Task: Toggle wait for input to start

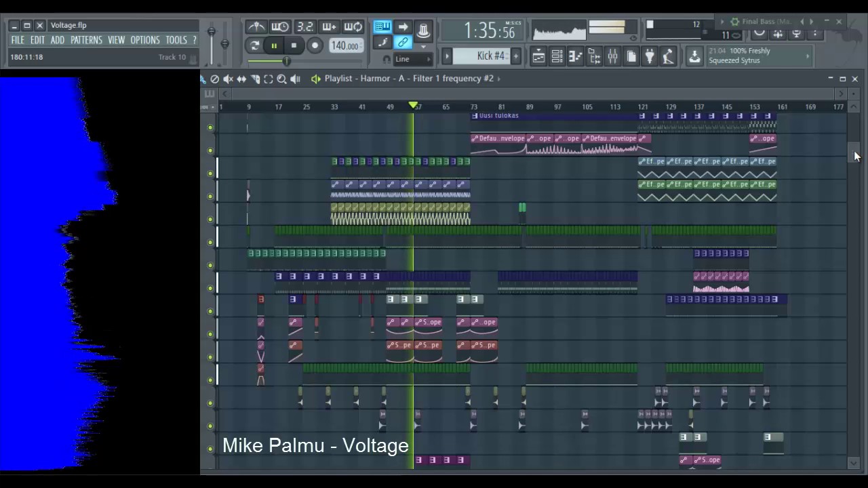Action: (280, 27)
